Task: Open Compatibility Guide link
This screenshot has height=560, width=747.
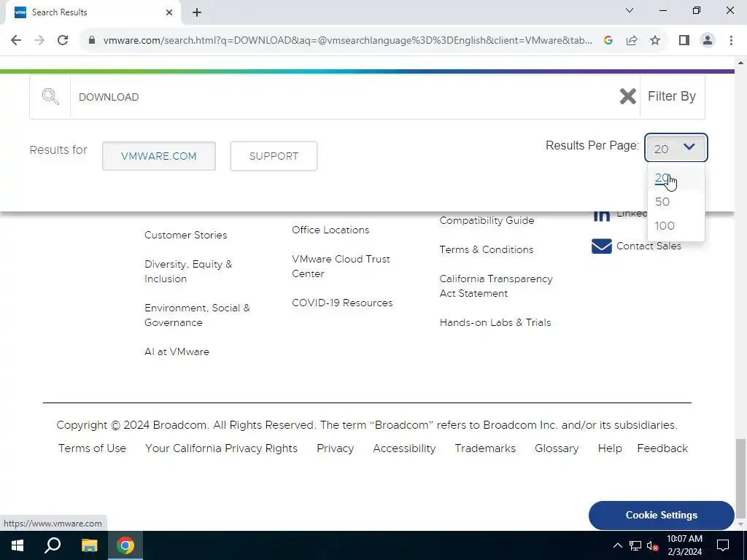Action: 487,220
